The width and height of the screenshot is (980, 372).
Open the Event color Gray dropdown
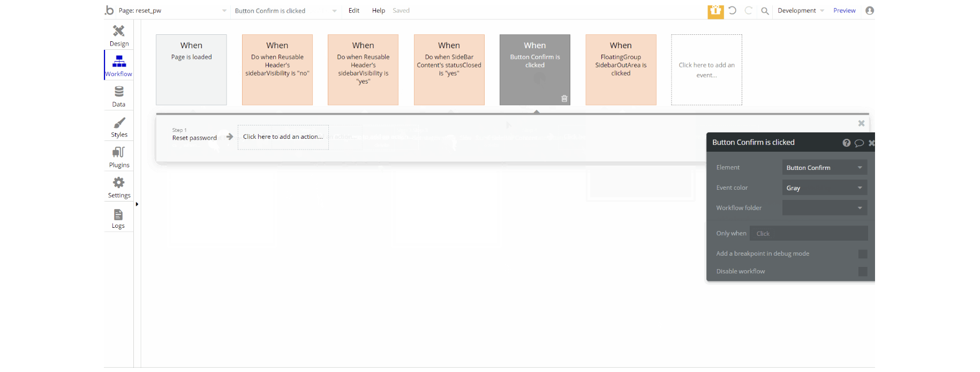(x=825, y=188)
